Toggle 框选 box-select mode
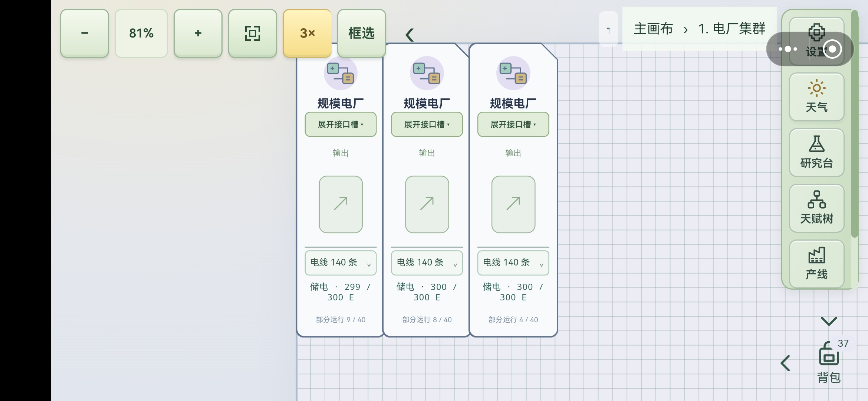The width and height of the screenshot is (868, 401). [362, 33]
